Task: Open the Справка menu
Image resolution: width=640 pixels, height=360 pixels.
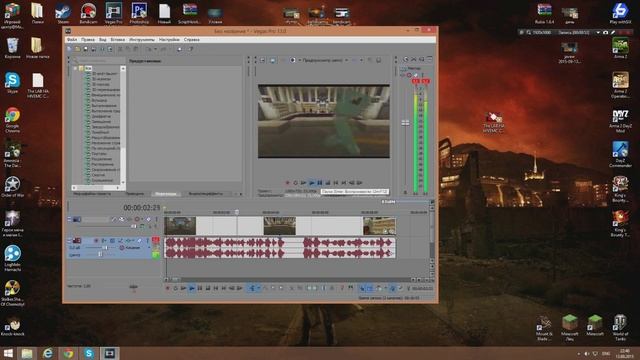Action: point(191,40)
